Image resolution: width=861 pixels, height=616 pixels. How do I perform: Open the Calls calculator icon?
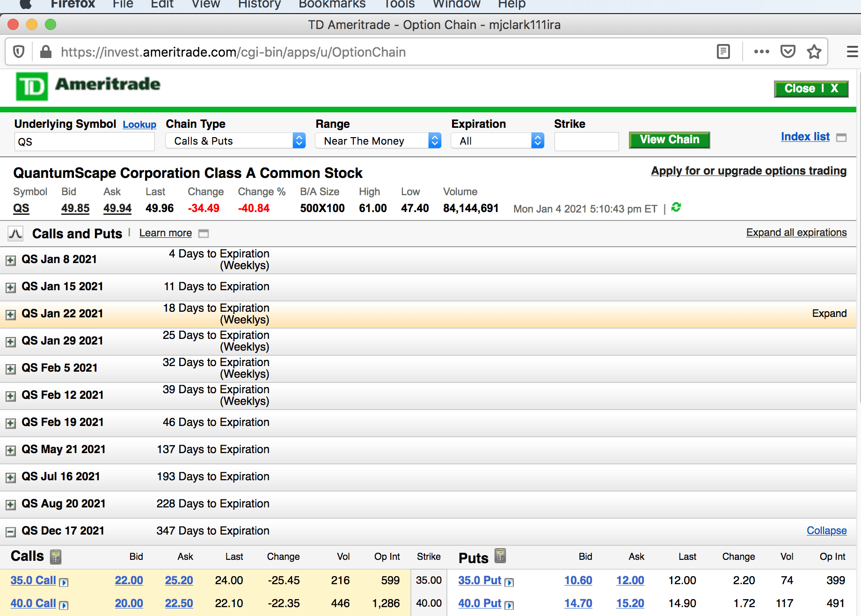coord(56,557)
